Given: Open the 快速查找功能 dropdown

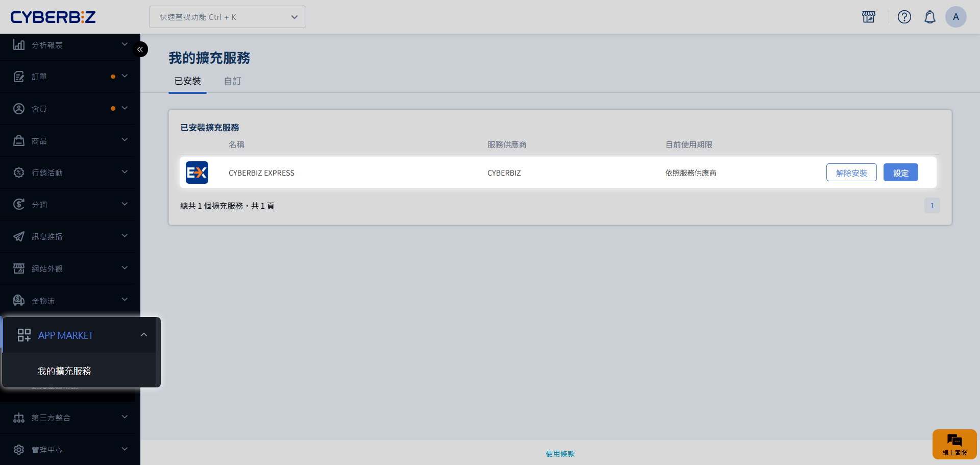Looking at the screenshot, I should click(227, 17).
